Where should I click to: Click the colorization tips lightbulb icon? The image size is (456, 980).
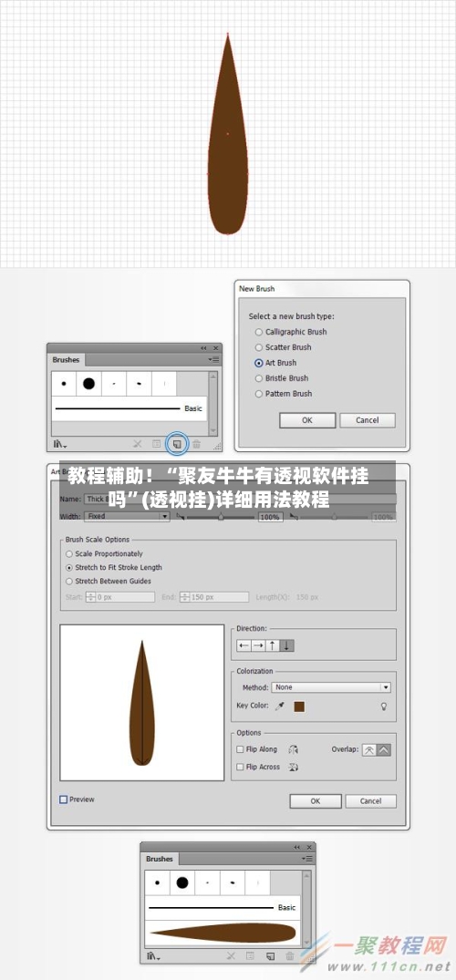(385, 706)
